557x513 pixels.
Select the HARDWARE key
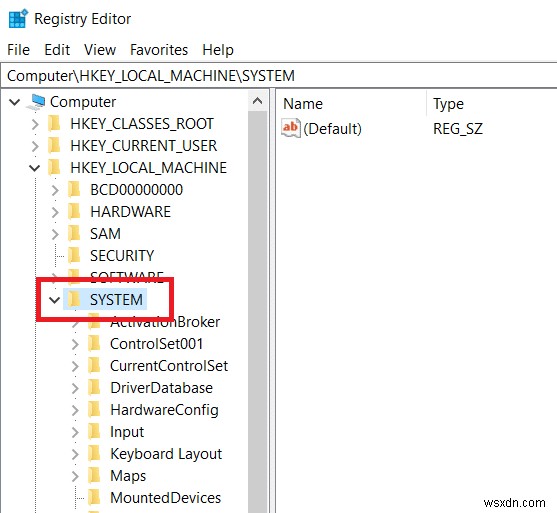(x=130, y=212)
